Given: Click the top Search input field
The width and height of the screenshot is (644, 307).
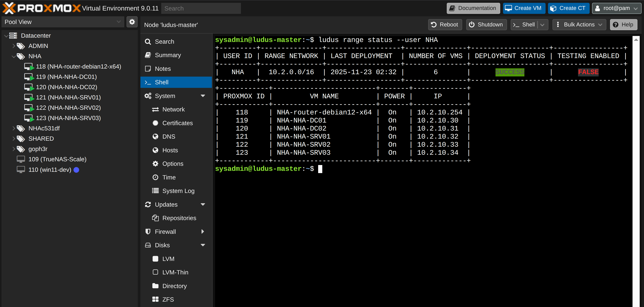Looking at the screenshot, I should pyautogui.click(x=201, y=8).
